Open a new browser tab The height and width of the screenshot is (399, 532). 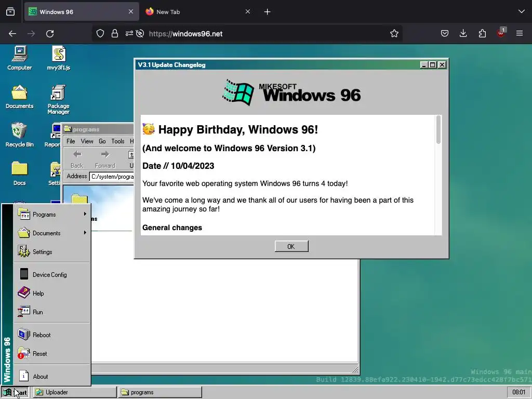268,12
